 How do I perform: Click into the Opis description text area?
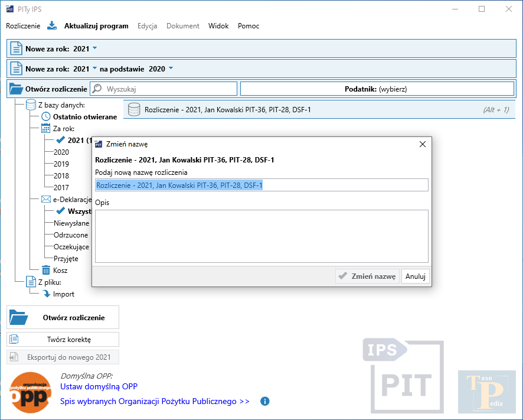[261, 236]
